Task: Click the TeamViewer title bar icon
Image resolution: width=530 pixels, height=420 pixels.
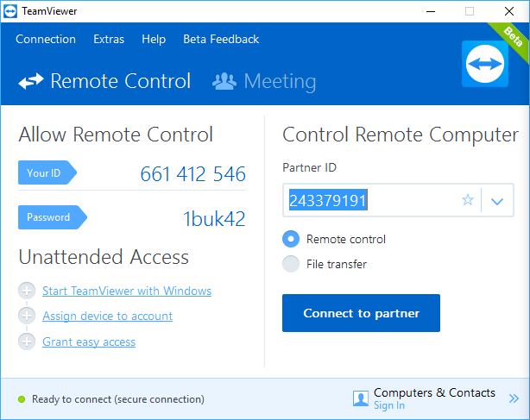Action: click(x=10, y=11)
